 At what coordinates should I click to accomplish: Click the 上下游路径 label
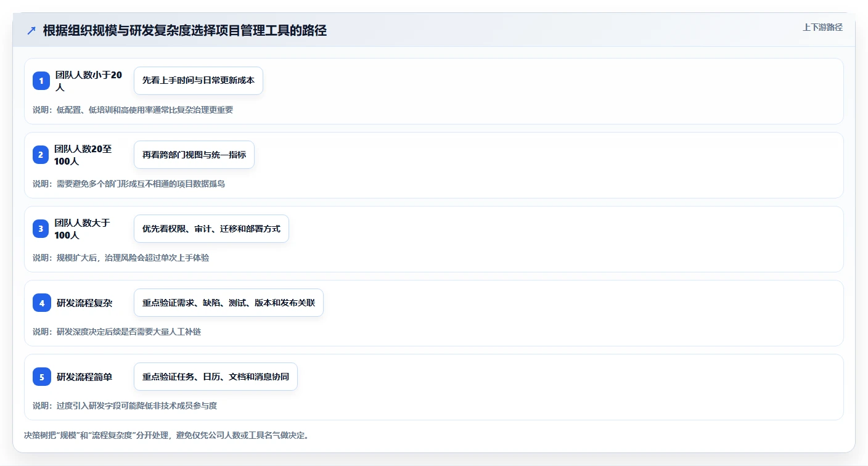pyautogui.click(x=822, y=27)
